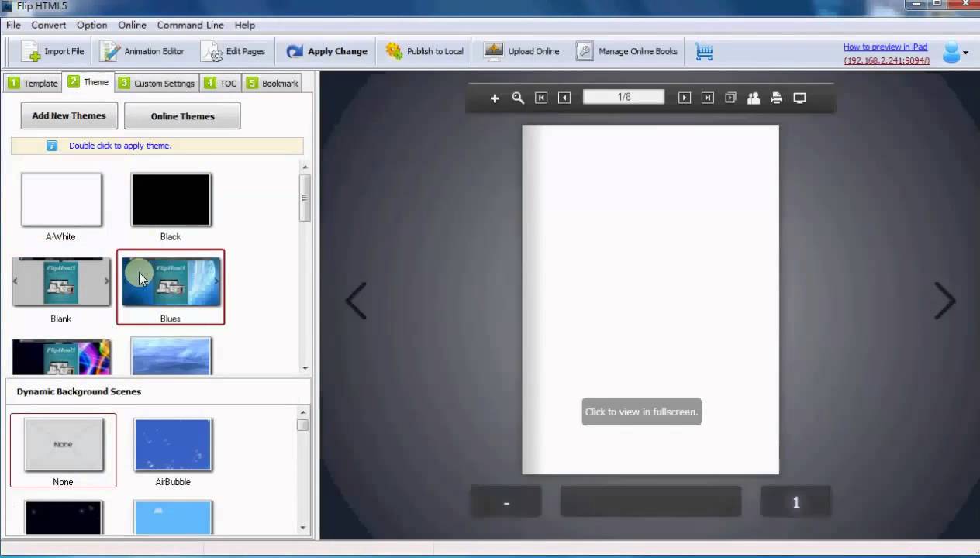980x558 pixels.
Task: Click Publish to Local
Action: pyautogui.click(x=425, y=51)
